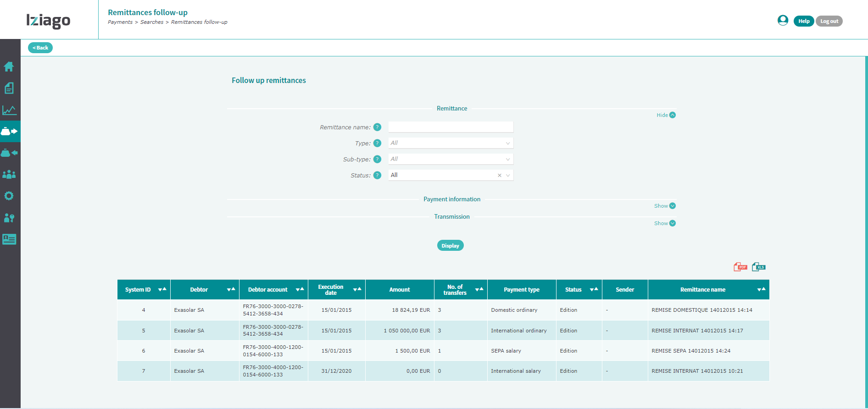This screenshot has height=409, width=868.
Task: Click System ID 7 cell
Action: [x=144, y=371]
